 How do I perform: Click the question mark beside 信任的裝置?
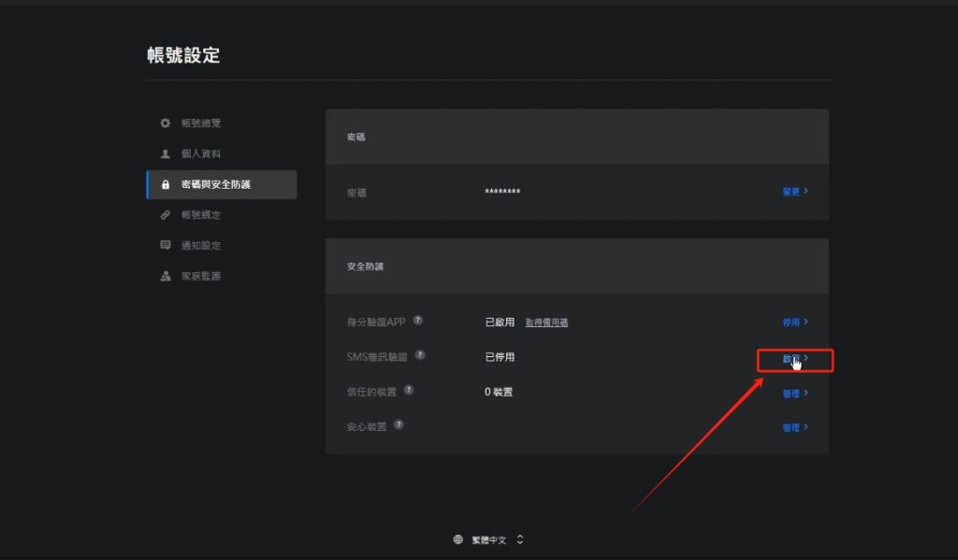pyautogui.click(x=409, y=390)
